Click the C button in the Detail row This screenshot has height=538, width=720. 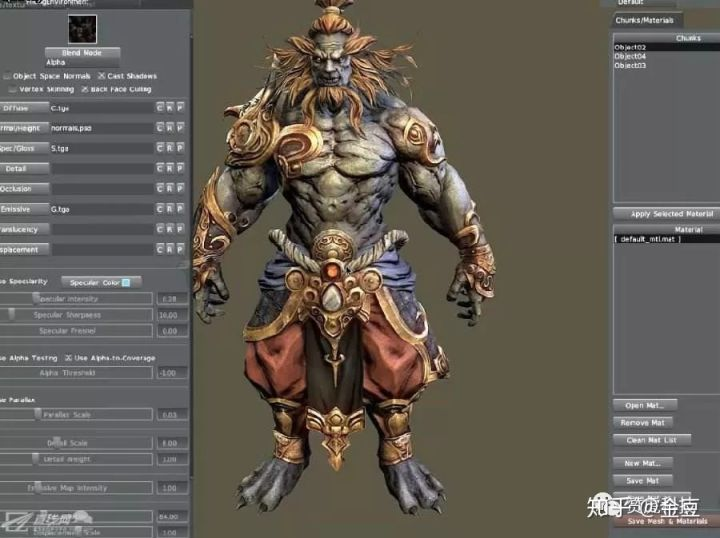160,168
